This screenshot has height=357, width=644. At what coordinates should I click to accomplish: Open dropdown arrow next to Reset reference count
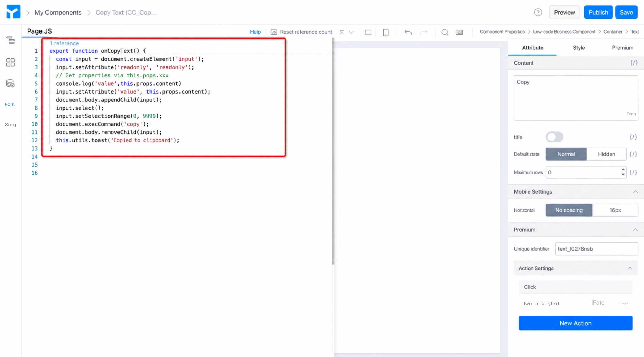tap(351, 32)
